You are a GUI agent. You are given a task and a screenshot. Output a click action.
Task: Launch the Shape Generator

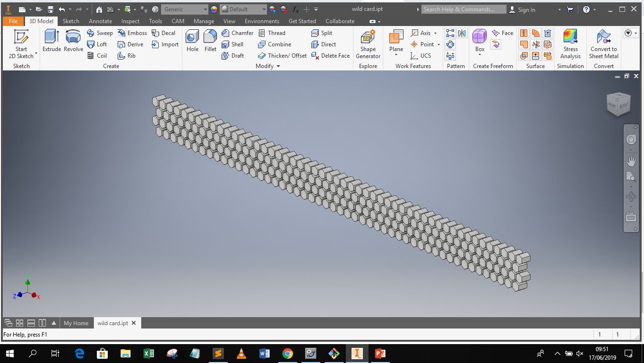click(x=368, y=44)
